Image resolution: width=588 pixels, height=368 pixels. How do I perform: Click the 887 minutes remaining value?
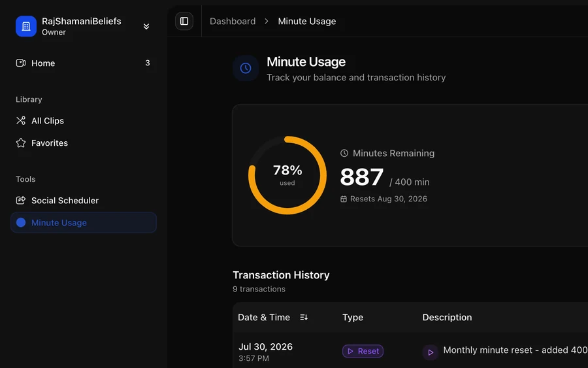362,177
